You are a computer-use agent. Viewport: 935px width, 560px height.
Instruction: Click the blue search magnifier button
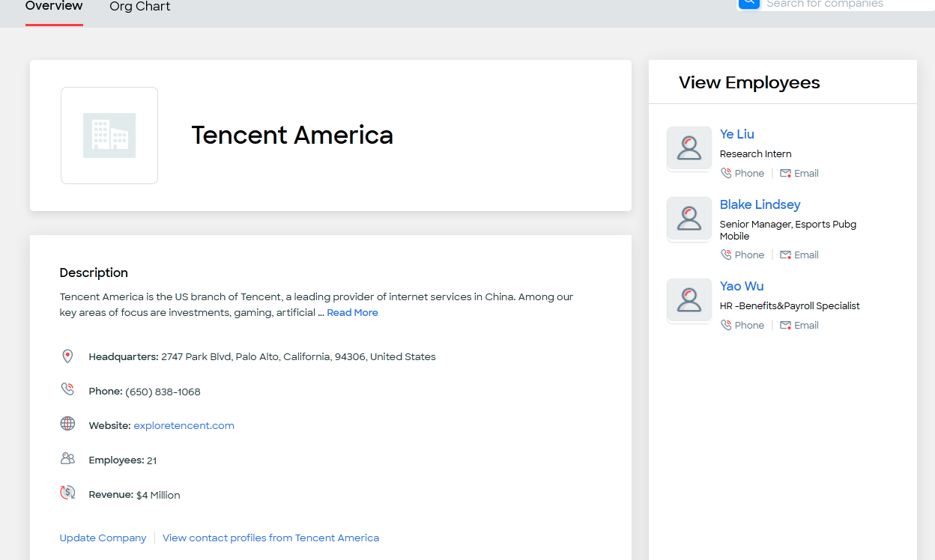748,4
